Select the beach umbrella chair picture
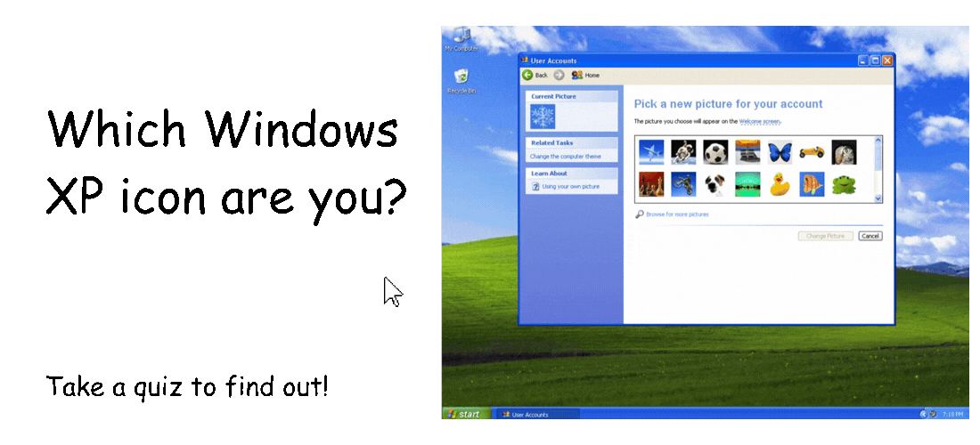This screenshot has height=445, width=980. coord(747,151)
